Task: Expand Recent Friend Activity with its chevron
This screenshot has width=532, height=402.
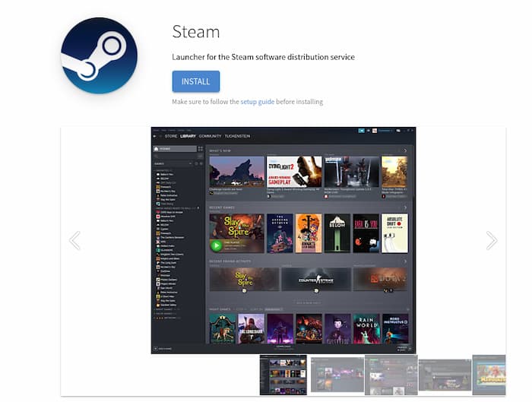Action: click(x=405, y=261)
